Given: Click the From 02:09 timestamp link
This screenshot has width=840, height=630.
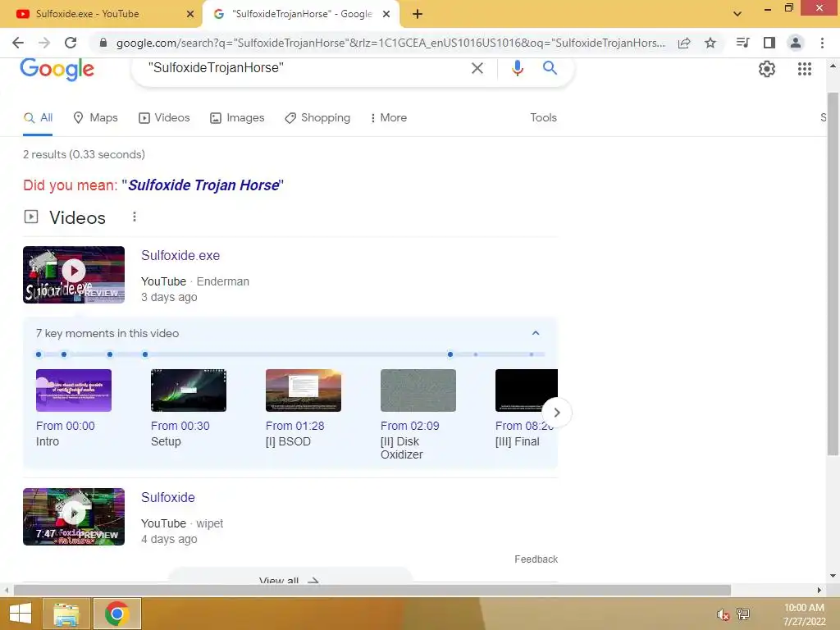Looking at the screenshot, I should (410, 426).
